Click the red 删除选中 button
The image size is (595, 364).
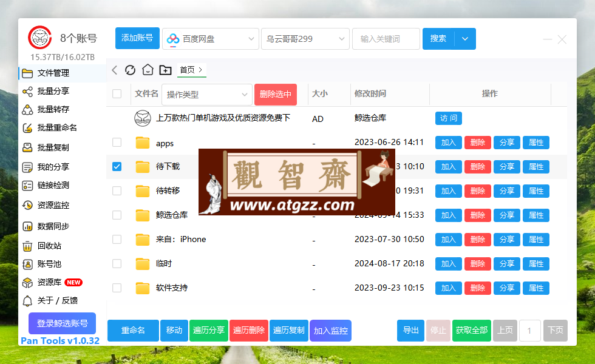[276, 95]
